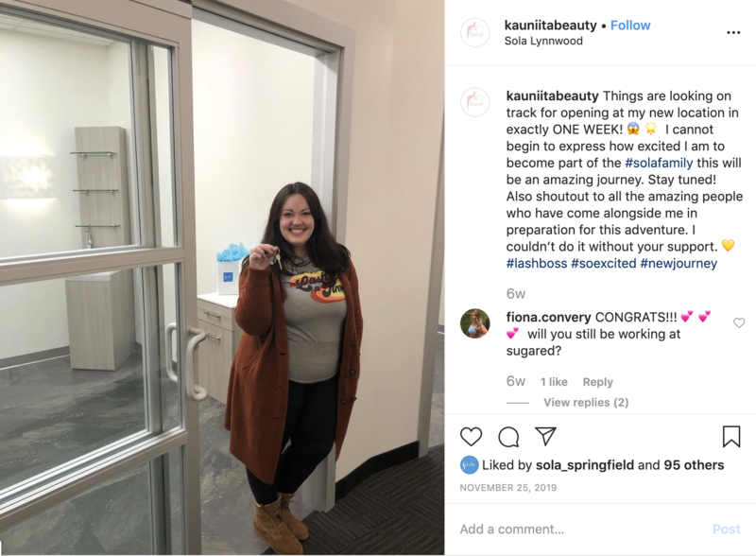
Task: Follow kauniitabeauty
Action: (x=630, y=26)
